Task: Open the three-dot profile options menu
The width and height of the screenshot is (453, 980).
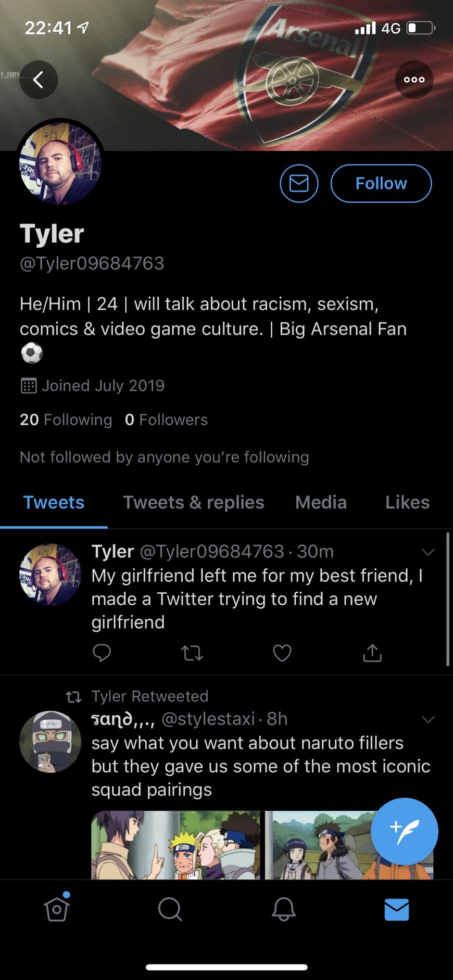Action: click(414, 80)
